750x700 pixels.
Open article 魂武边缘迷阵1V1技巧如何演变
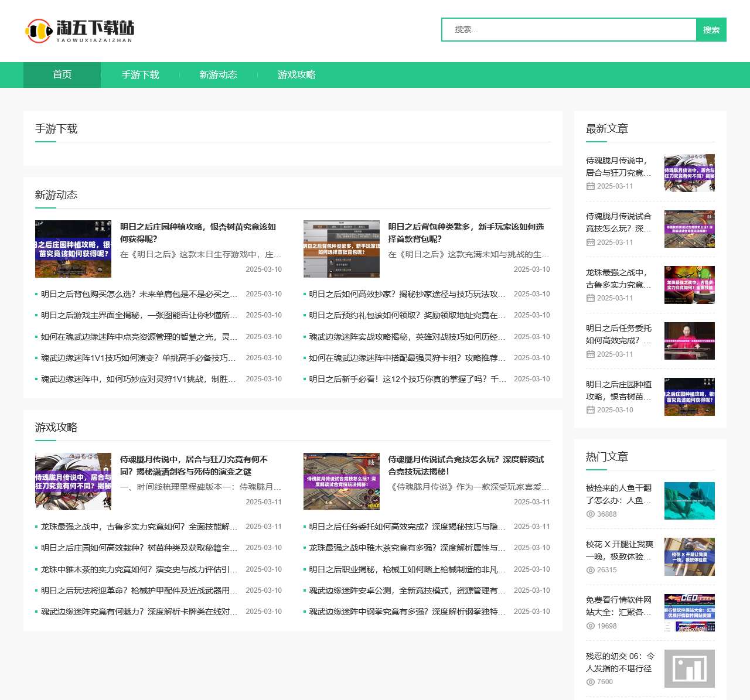139,358
